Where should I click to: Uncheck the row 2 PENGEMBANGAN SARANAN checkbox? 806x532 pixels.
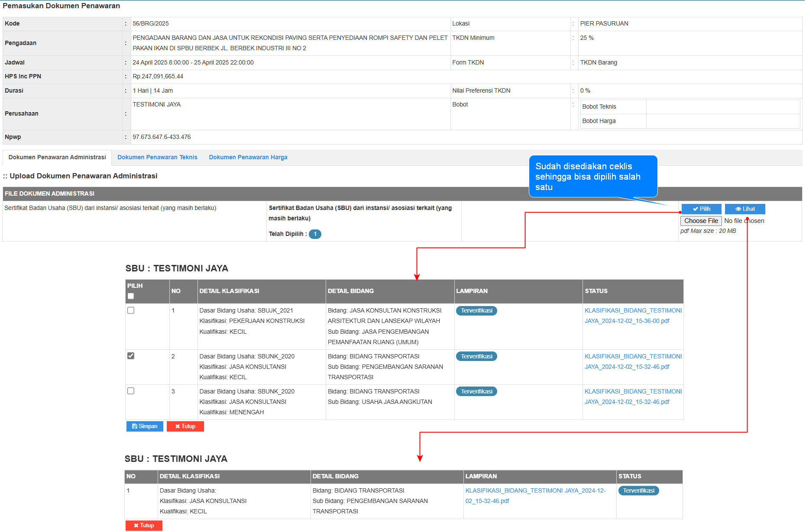(131, 356)
